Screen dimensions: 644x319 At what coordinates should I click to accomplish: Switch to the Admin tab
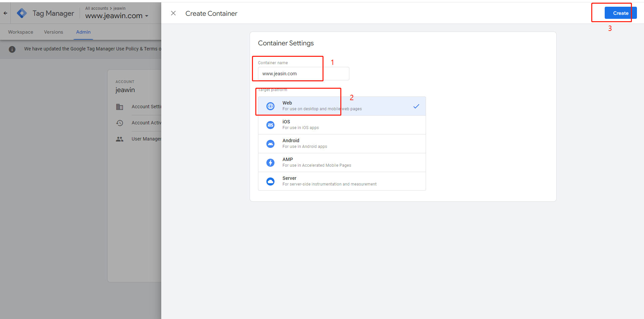coord(83,32)
